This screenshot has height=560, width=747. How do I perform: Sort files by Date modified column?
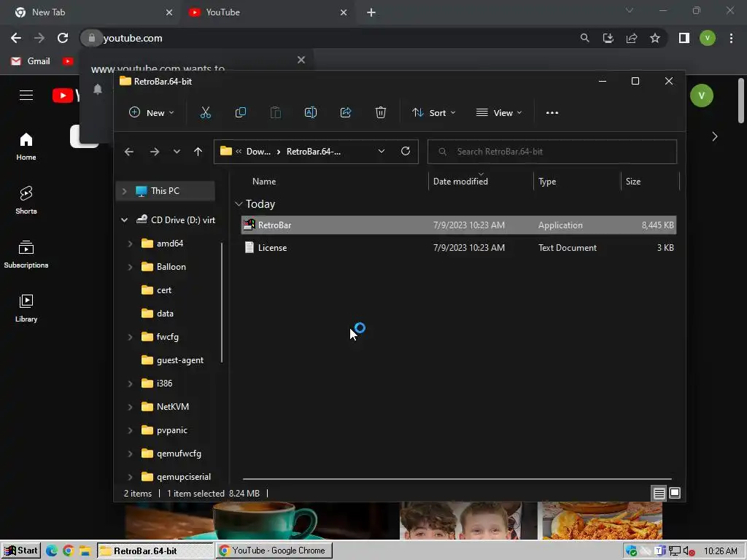[460, 182]
